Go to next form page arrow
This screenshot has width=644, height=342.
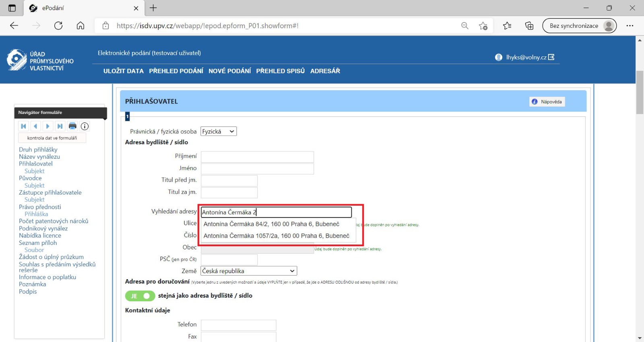[x=47, y=126]
